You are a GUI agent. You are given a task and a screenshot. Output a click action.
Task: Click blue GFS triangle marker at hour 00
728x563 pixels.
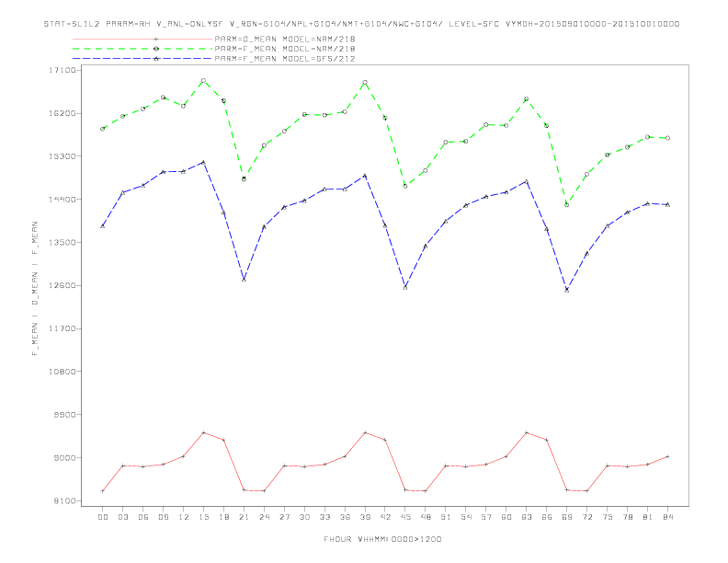[103, 226]
